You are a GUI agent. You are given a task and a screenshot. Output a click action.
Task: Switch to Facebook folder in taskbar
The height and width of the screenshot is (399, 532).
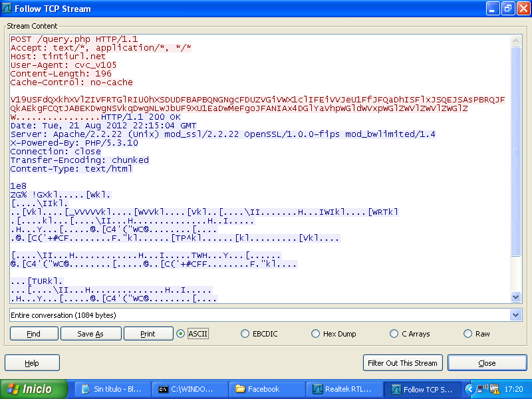[266, 389]
